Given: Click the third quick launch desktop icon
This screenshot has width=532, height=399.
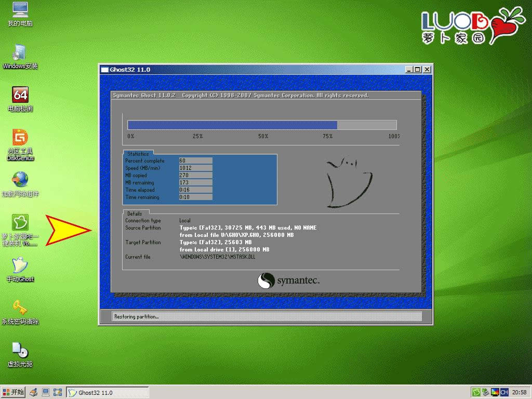Looking at the screenshot, I should (58, 393).
